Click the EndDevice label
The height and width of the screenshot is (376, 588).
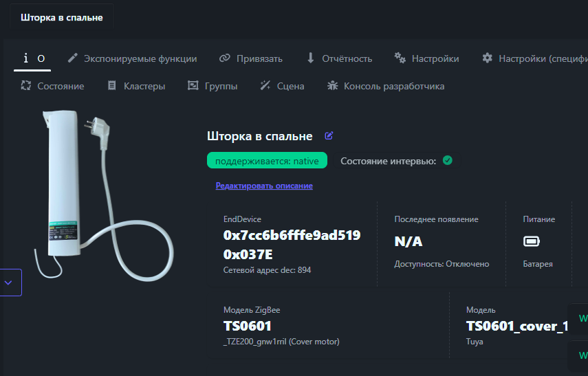[x=242, y=219]
